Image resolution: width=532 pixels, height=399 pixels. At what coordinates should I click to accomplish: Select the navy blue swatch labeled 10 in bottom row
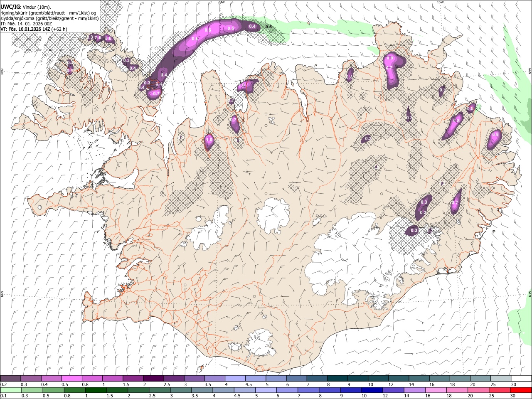coord(372,390)
